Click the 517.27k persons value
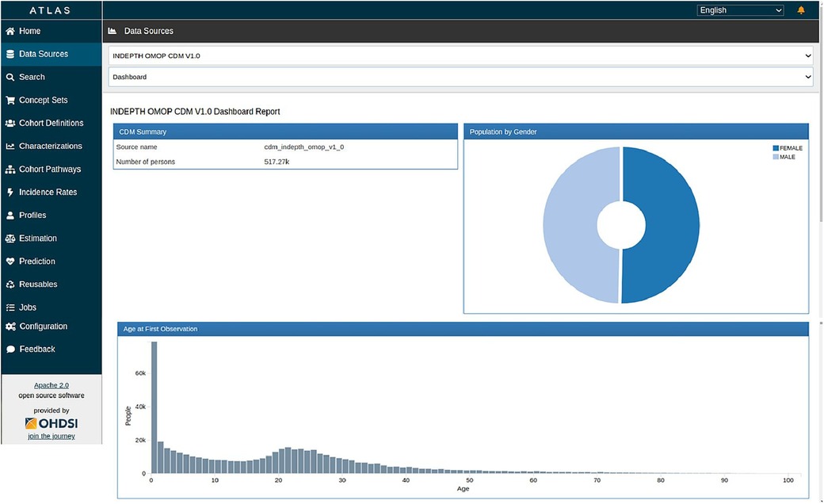 click(277, 162)
